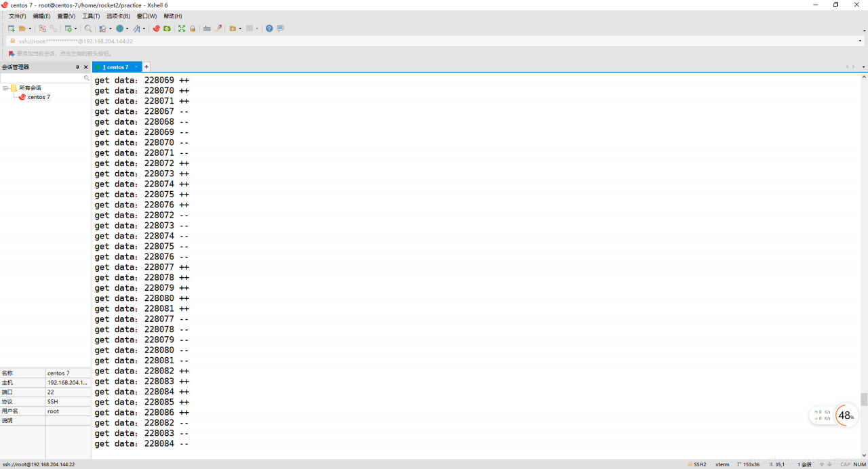Expand the Layout icon dropdown arrow
This screenshot has height=469, width=868.
tap(257, 28)
